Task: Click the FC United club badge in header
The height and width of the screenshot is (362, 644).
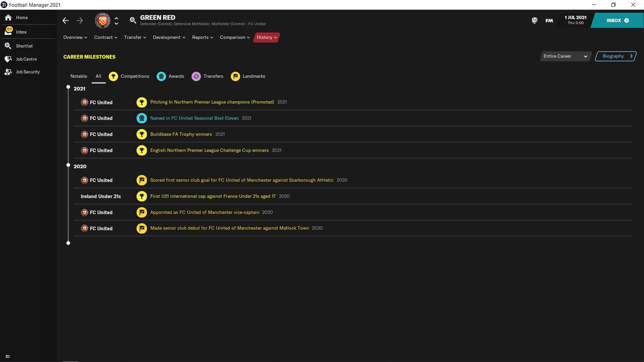Action: (x=103, y=21)
